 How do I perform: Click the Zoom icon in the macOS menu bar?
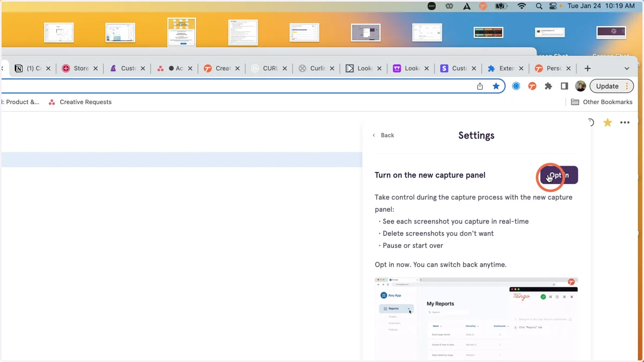point(431,6)
